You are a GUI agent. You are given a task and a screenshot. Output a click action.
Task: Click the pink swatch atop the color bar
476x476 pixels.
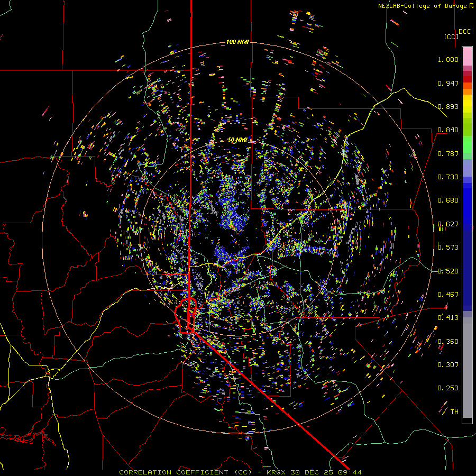[467, 56]
